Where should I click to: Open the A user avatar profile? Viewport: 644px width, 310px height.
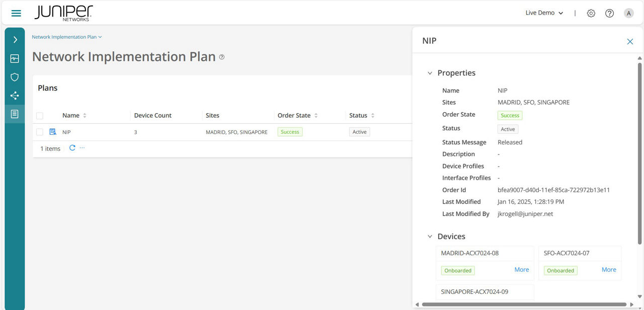point(628,13)
